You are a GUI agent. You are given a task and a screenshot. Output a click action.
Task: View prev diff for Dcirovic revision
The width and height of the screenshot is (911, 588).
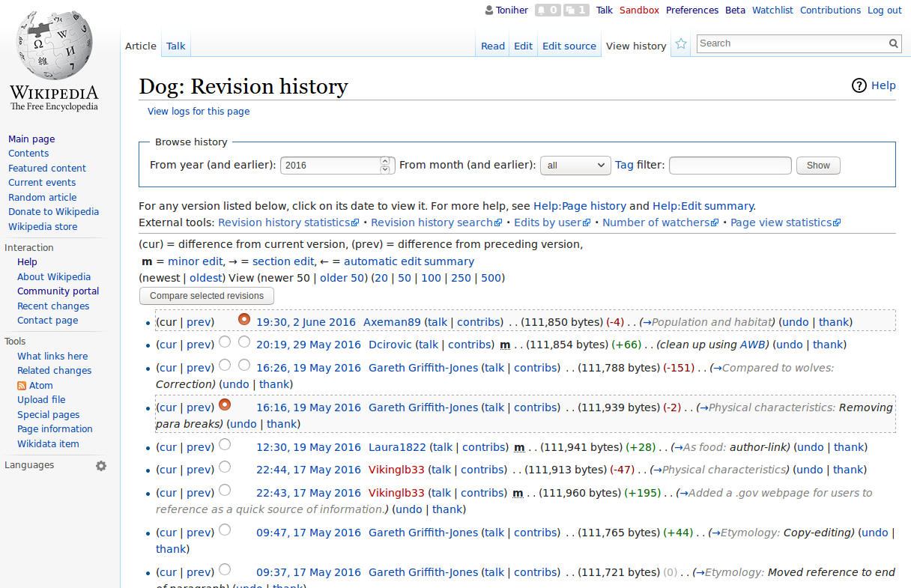pyautogui.click(x=199, y=345)
